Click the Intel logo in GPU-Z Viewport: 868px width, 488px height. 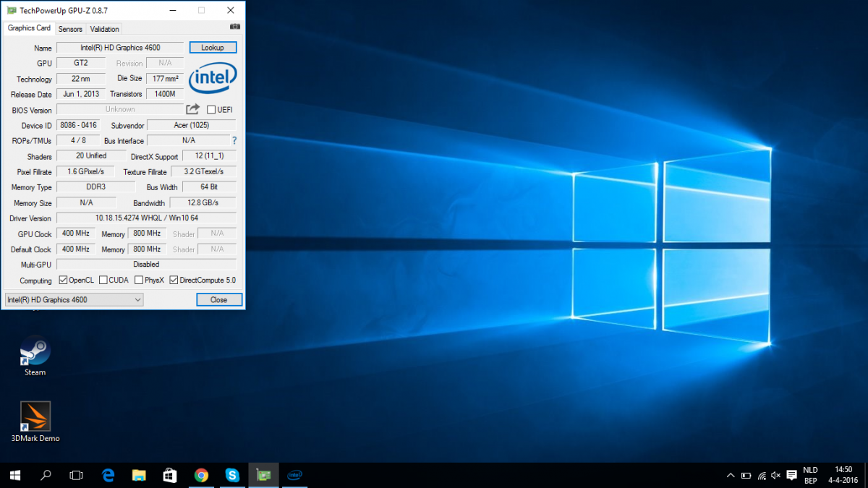(x=213, y=78)
